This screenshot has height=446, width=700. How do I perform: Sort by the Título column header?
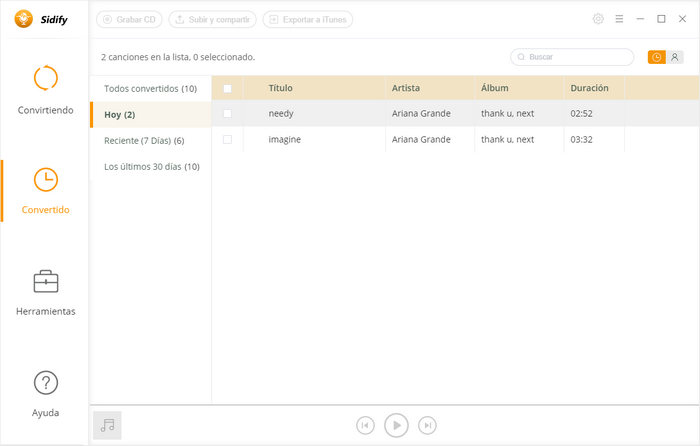click(280, 88)
